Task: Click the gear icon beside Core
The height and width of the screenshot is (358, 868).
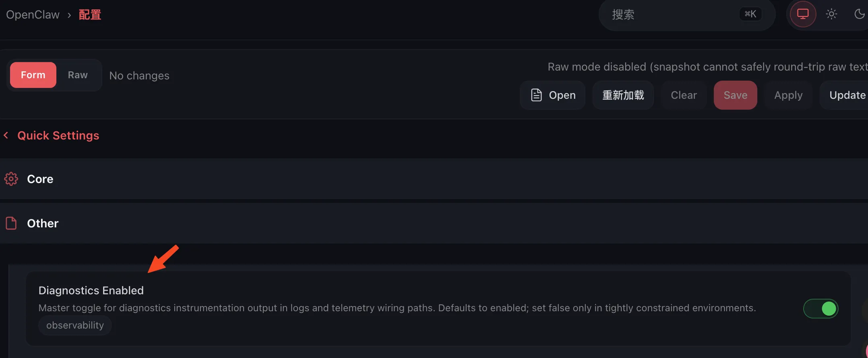Action: (x=11, y=179)
